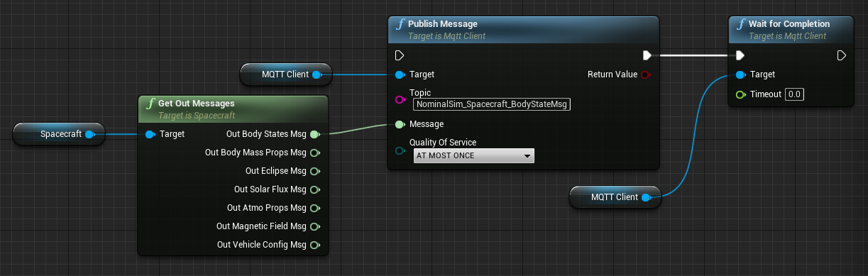Open the AT MOST ONCE dropdown

click(x=473, y=155)
